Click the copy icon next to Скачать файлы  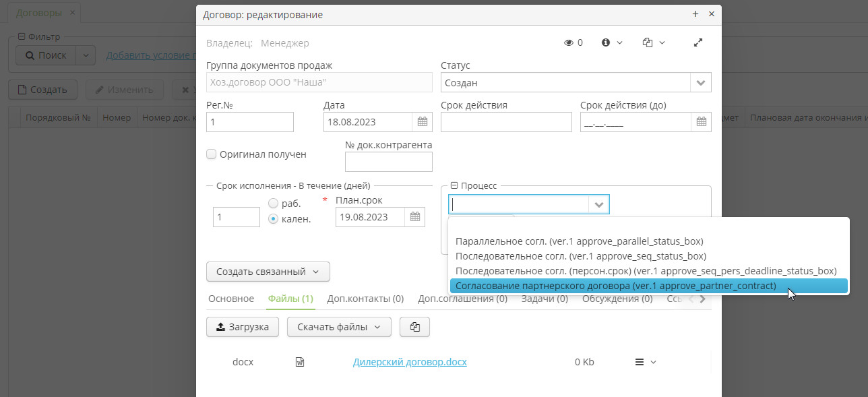coord(414,327)
